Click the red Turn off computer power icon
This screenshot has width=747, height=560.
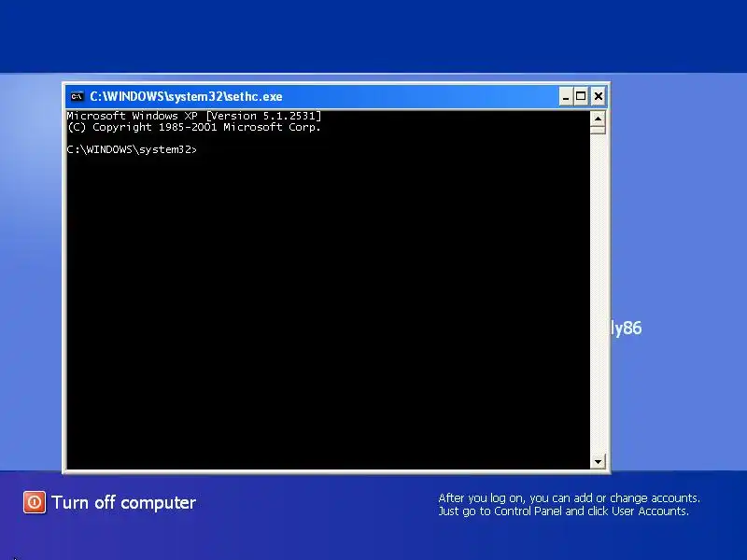[x=35, y=502]
